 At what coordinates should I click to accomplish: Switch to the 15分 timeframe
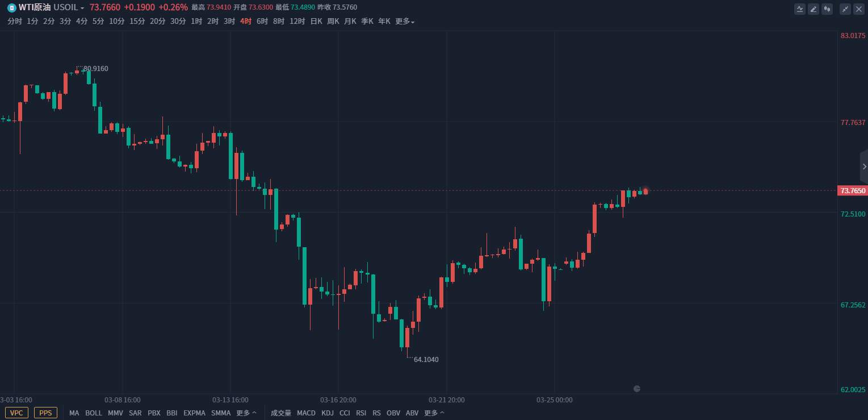[x=137, y=21]
